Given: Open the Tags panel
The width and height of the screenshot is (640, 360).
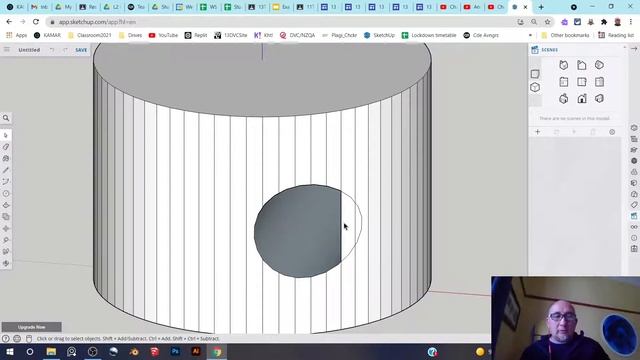Looking at the screenshot, I should coord(634,205).
